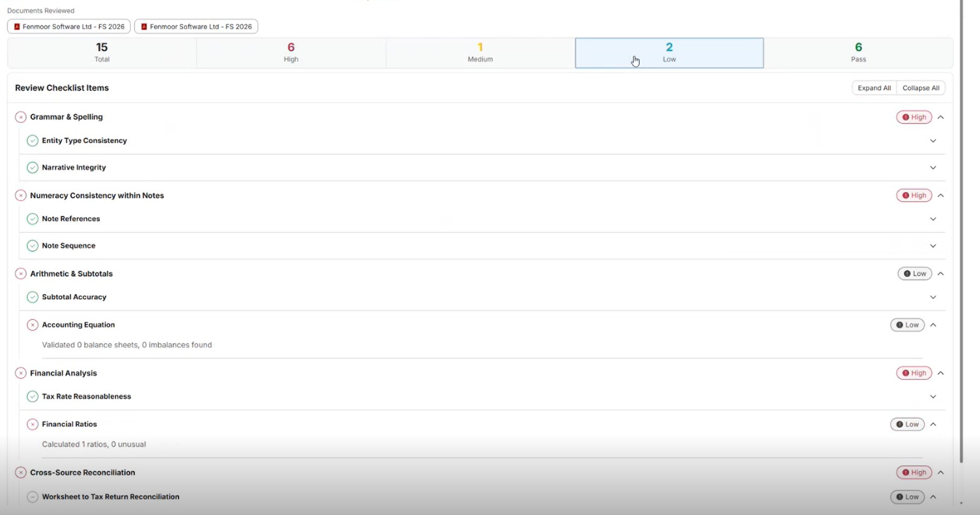This screenshot has height=515, width=980.
Task: Click the Low badge on Accounting Equation row
Action: pyautogui.click(x=907, y=325)
